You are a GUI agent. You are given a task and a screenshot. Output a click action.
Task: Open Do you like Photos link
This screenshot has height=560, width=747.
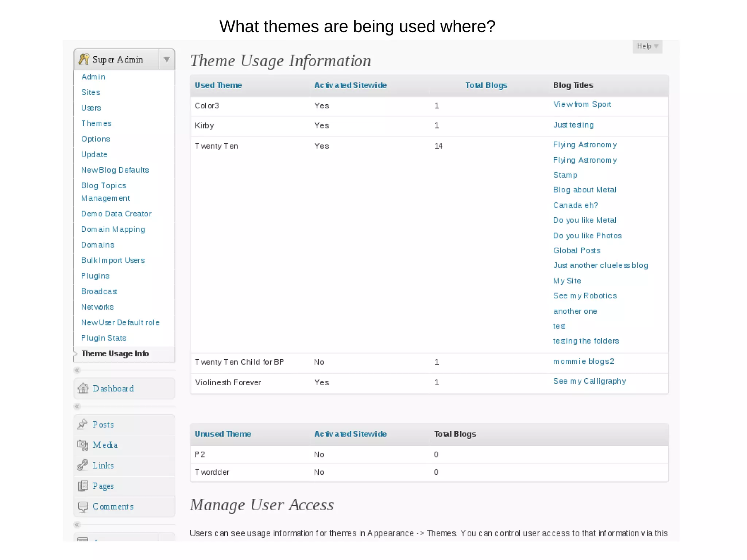click(587, 236)
